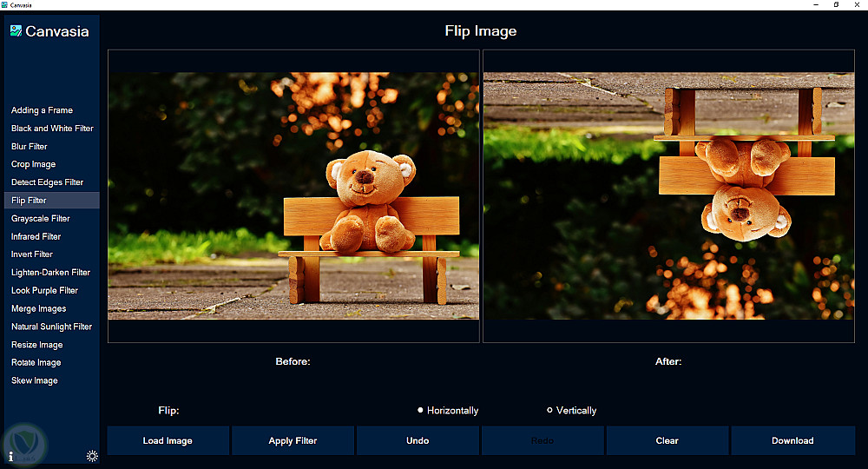Click the Load Image button
This screenshot has height=469, width=868.
168,440
